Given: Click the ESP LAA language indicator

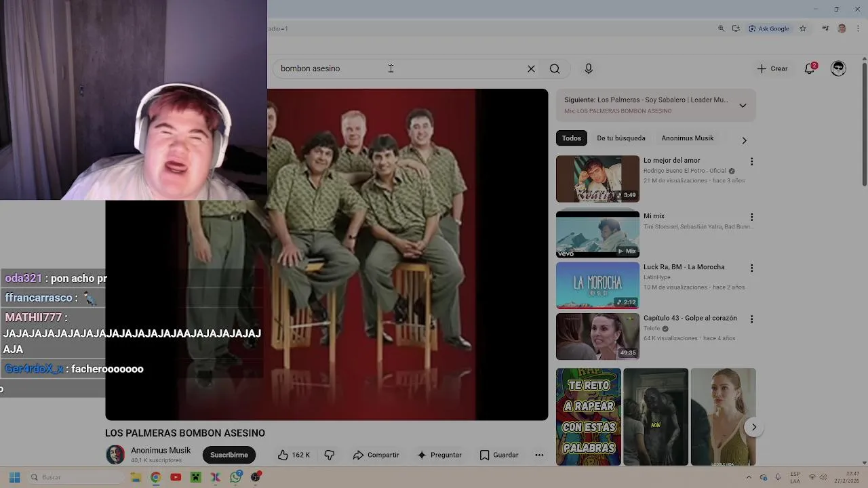Looking at the screenshot, I should 795,477.
